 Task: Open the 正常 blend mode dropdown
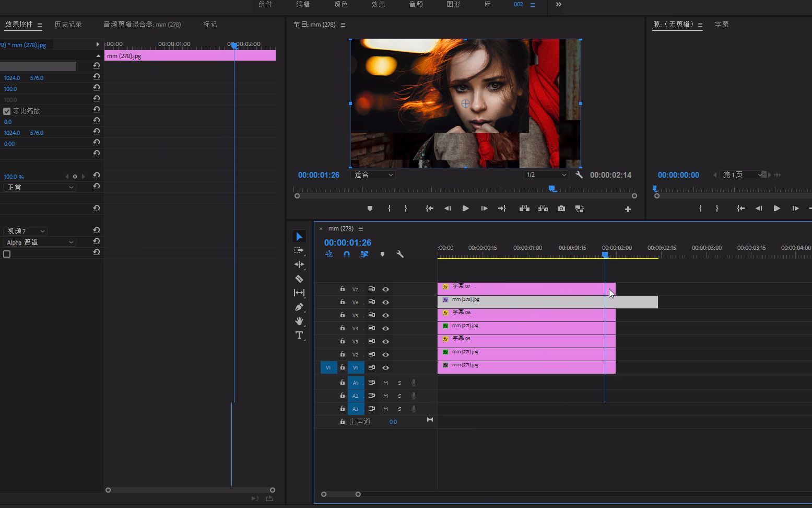click(40, 187)
